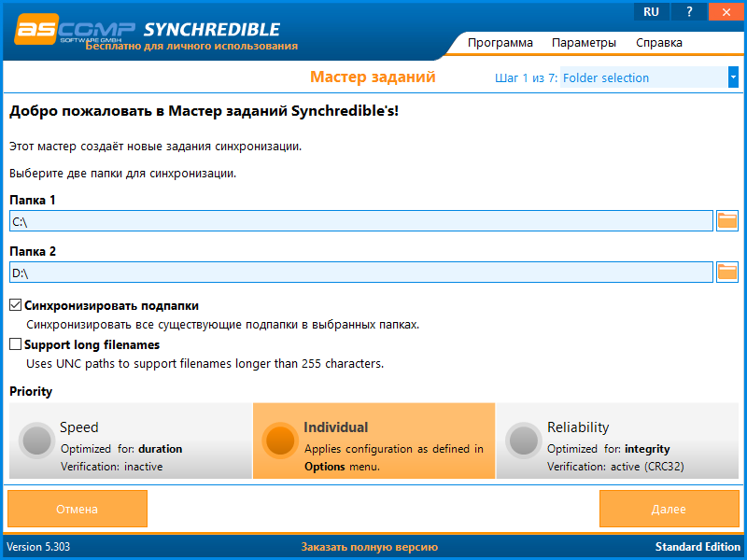Click the Папка 2 path field

coord(361,273)
